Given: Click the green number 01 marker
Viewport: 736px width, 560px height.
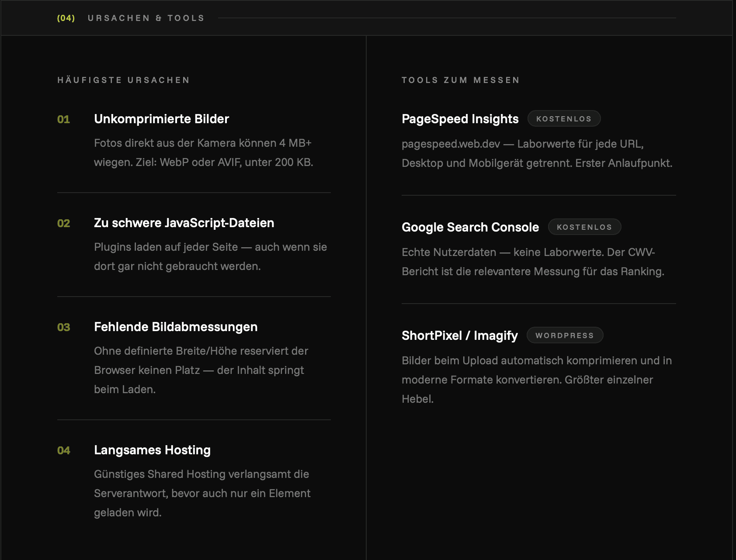Looking at the screenshot, I should 64,119.
